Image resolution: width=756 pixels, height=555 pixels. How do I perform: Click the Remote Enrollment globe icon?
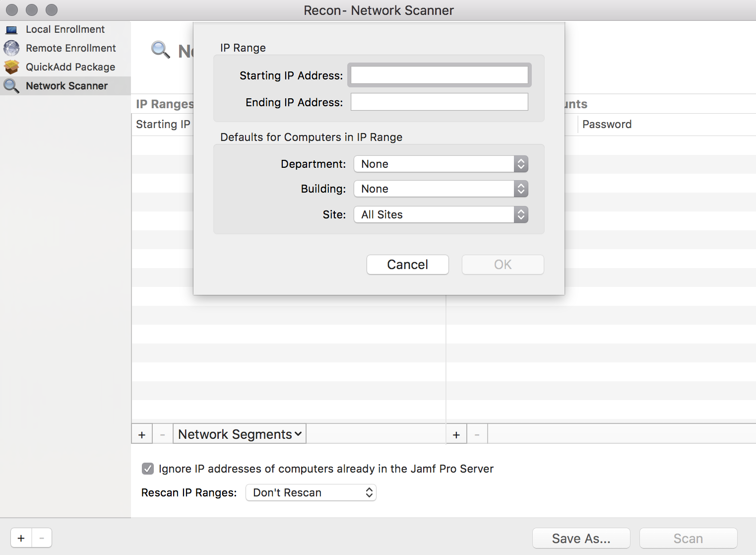[11, 48]
